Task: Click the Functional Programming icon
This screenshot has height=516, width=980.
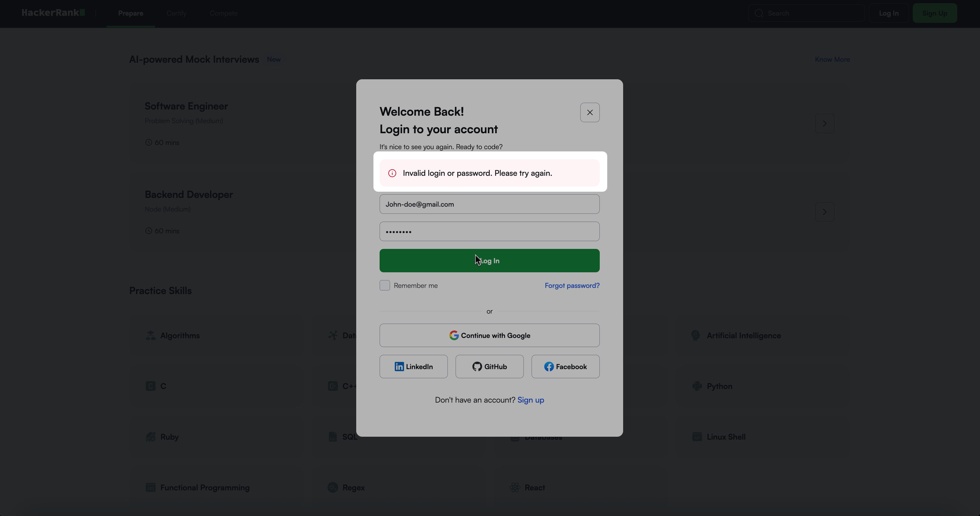Action: tap(151, 487)
